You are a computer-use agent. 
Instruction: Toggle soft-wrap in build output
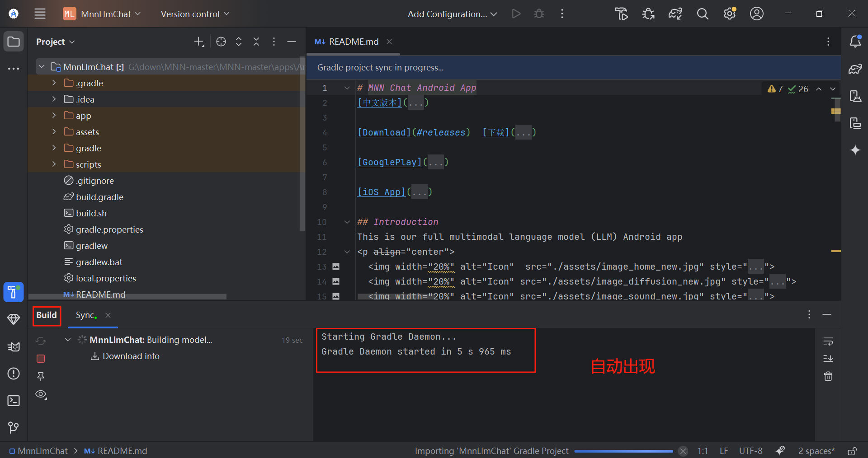pos(828,341)
